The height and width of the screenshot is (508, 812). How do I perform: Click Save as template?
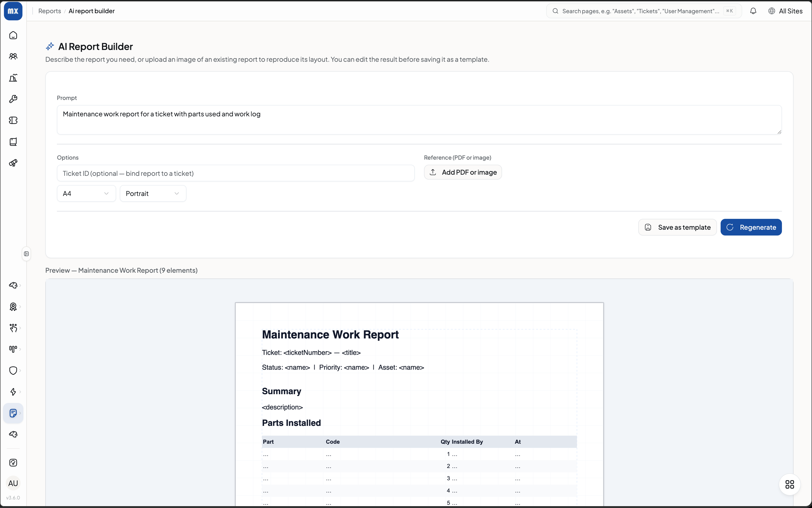[677, 227]
